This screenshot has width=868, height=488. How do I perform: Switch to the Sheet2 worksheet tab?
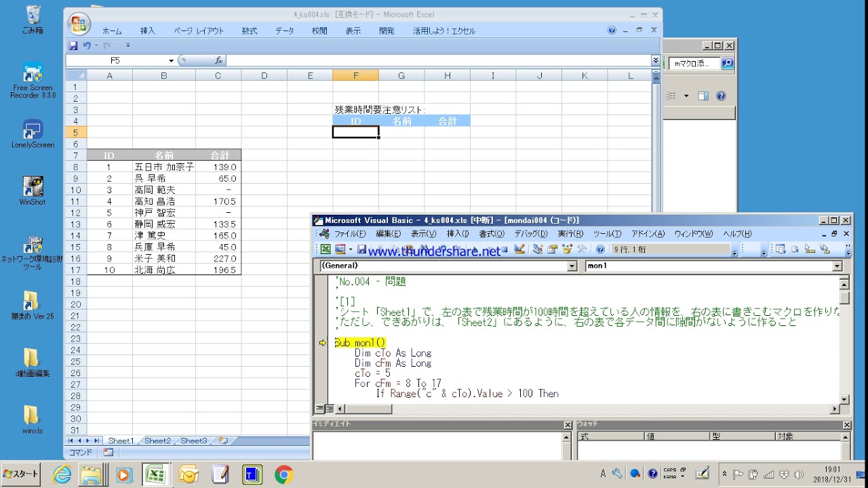pos(157,441)
